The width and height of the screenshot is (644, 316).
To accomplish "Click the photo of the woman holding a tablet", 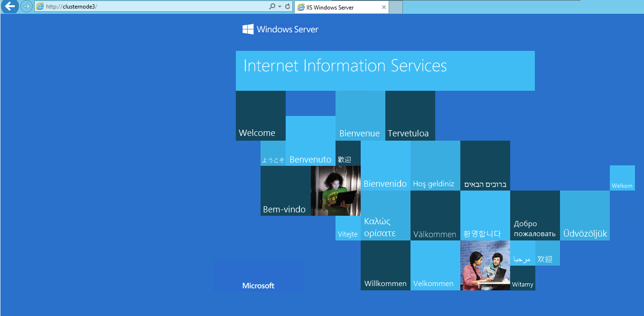I will [x=336, y=191].
